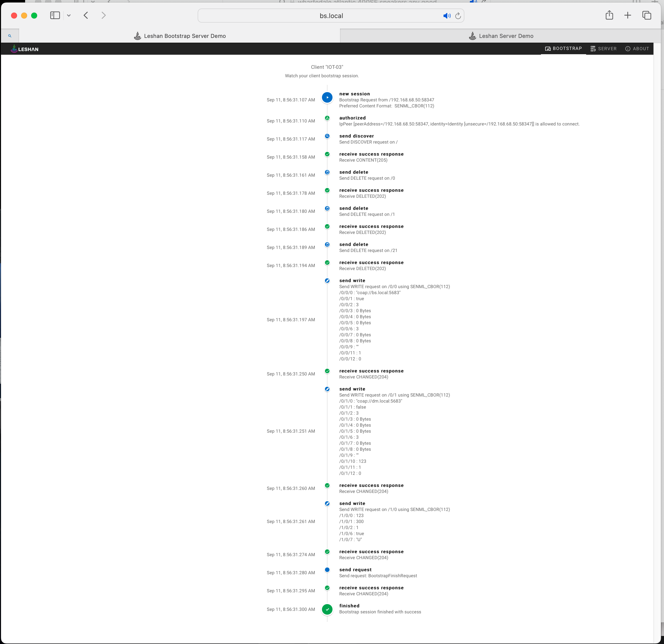
Task: Click check icon at 8:56:31.158 AM
Action: pyautogui.click(x=327, y=154)
